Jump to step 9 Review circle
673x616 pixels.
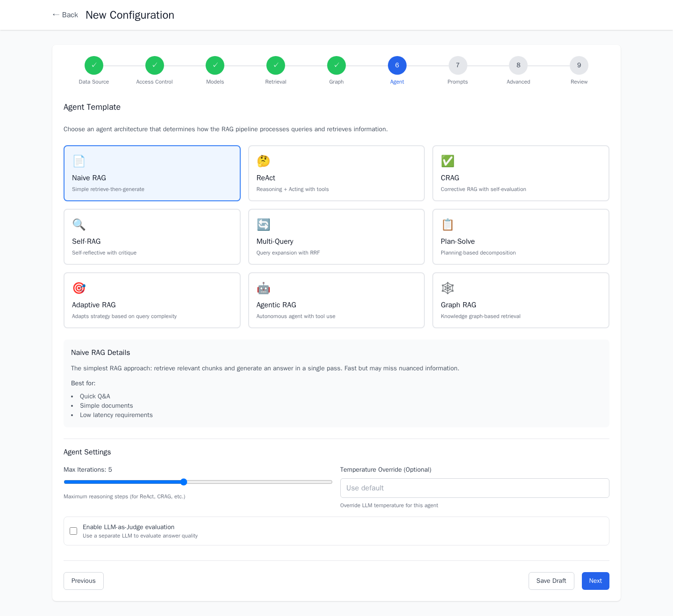[579, 65]
